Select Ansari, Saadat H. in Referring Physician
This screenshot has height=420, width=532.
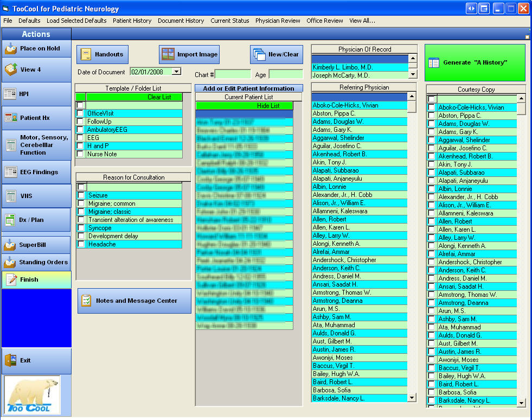click(x=360, y=284)
